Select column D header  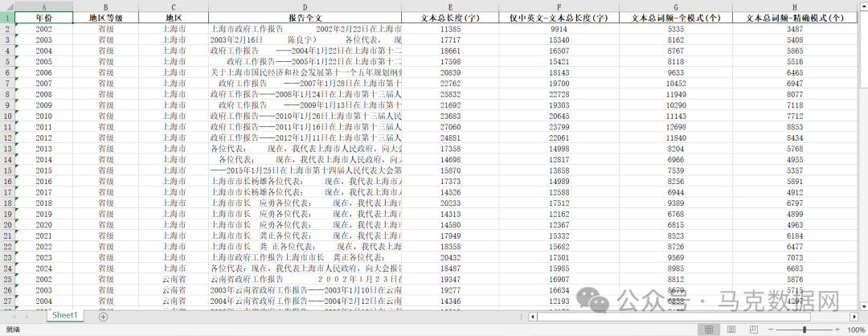(305, 7)
